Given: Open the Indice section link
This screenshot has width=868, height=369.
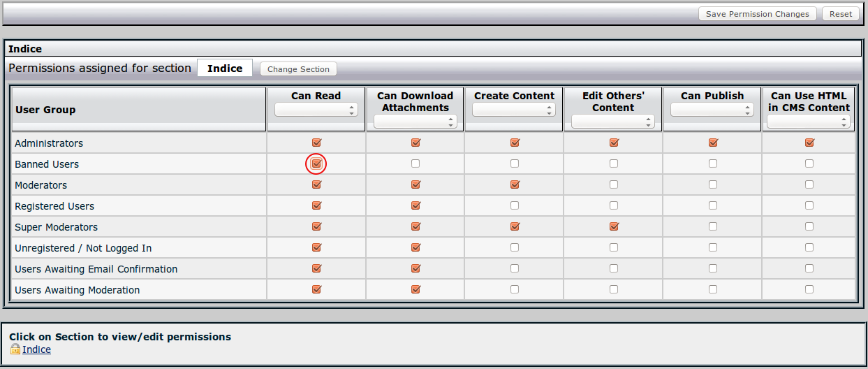Looking at the screenshot, I should [36, 349].
